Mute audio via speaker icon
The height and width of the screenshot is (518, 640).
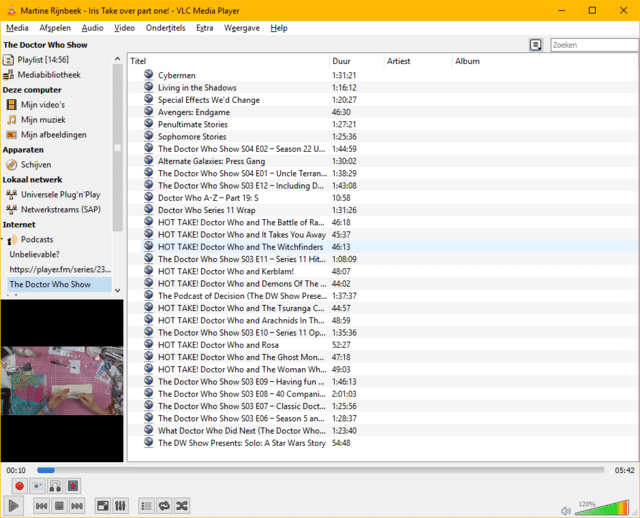pyautogui.click(x=566, y=511)
